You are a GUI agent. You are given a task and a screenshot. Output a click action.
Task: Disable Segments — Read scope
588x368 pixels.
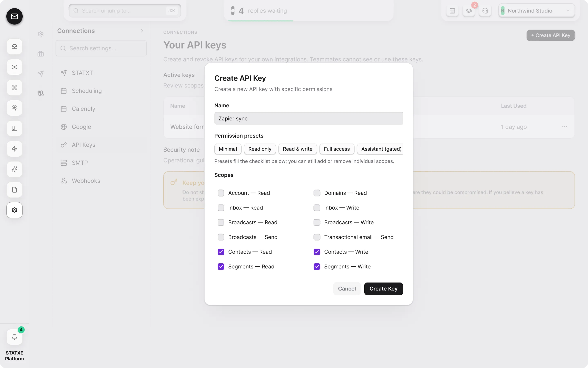click(221, 267)
